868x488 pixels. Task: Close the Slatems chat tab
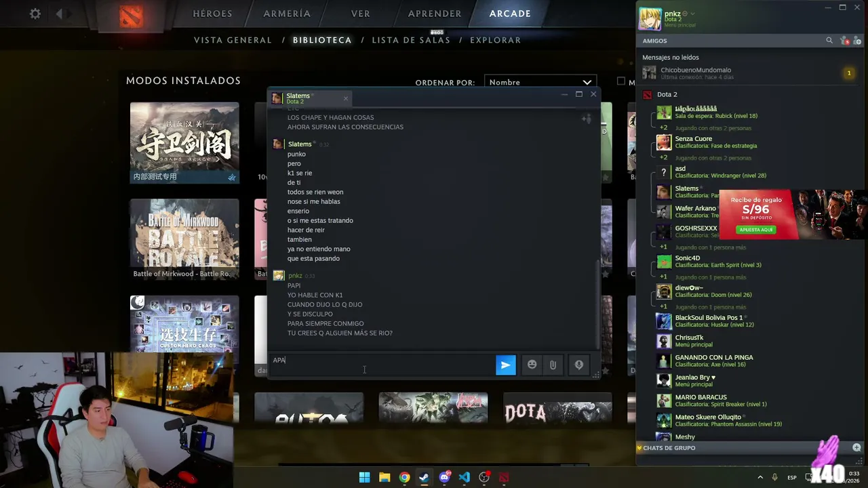click(x=345, y=99)
